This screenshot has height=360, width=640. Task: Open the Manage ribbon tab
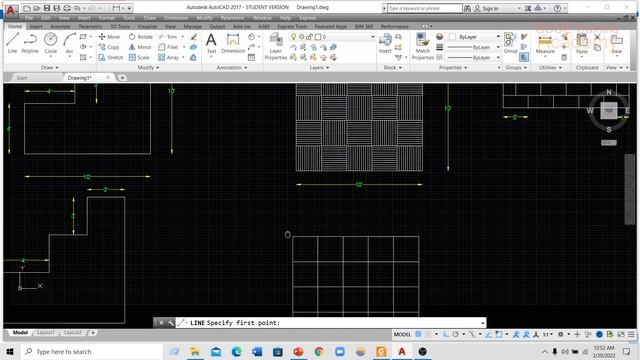(x=192, y=27)
